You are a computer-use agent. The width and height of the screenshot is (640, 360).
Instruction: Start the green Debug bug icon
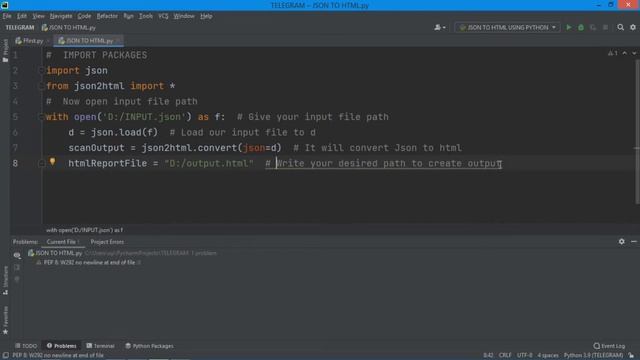581,27
